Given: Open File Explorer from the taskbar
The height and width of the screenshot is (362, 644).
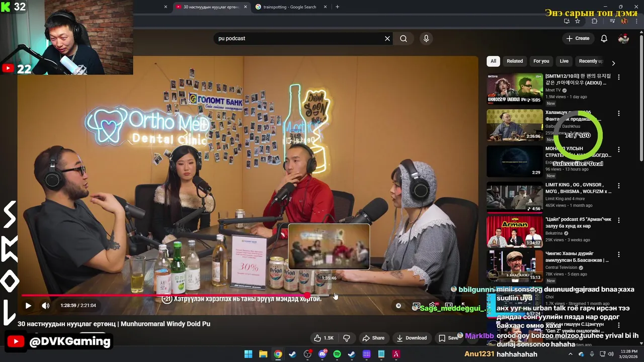Looking at the screenshot, I should point(263,354).
